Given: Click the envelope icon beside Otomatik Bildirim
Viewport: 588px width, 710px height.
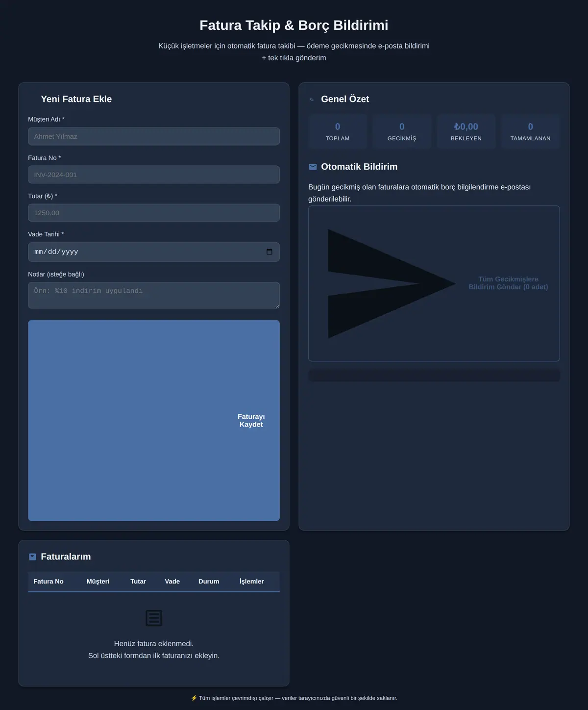Looking at the screenshot, I should click(313, 167).
